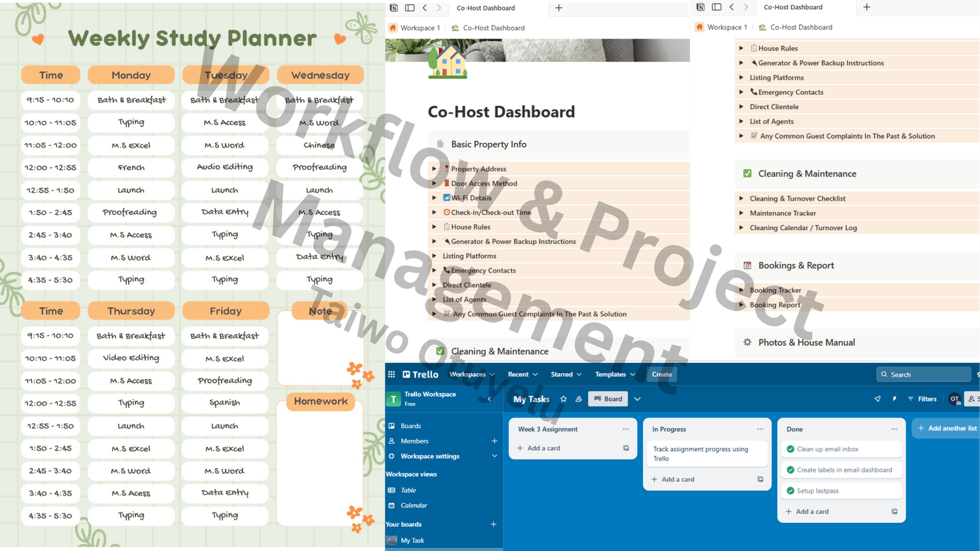Viewport: 980px width, 551px height.
Task: Click the Create button in Trello
Action: tap(661, 375)
